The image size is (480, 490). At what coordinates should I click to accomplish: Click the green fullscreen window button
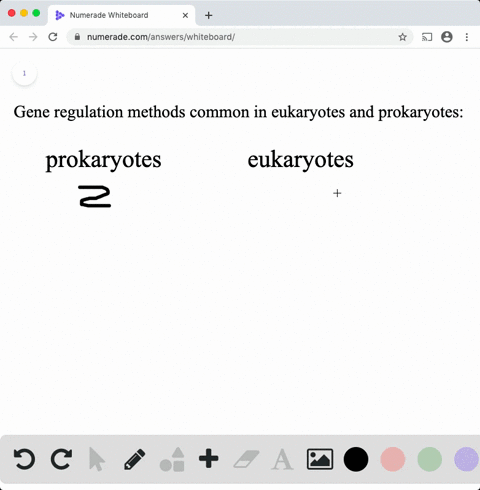pyautogui.click(x=36, y=13)
